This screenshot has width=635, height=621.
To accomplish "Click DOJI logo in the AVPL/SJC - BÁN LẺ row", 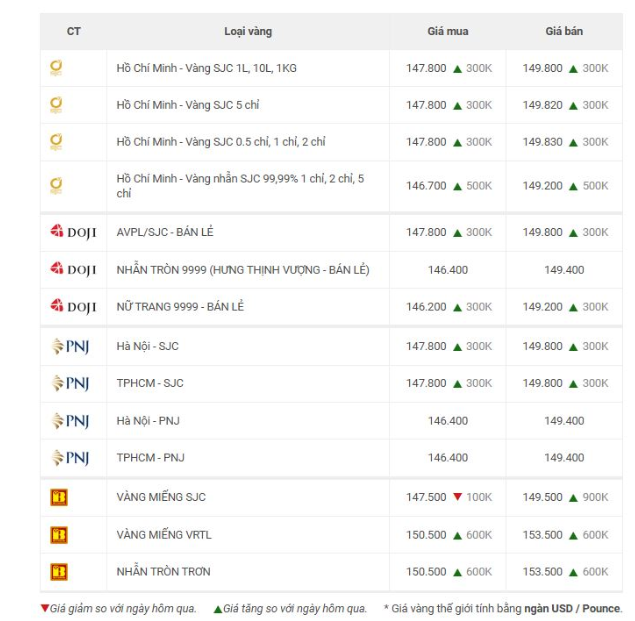I will pyautogui.click(x=73, y=232).
